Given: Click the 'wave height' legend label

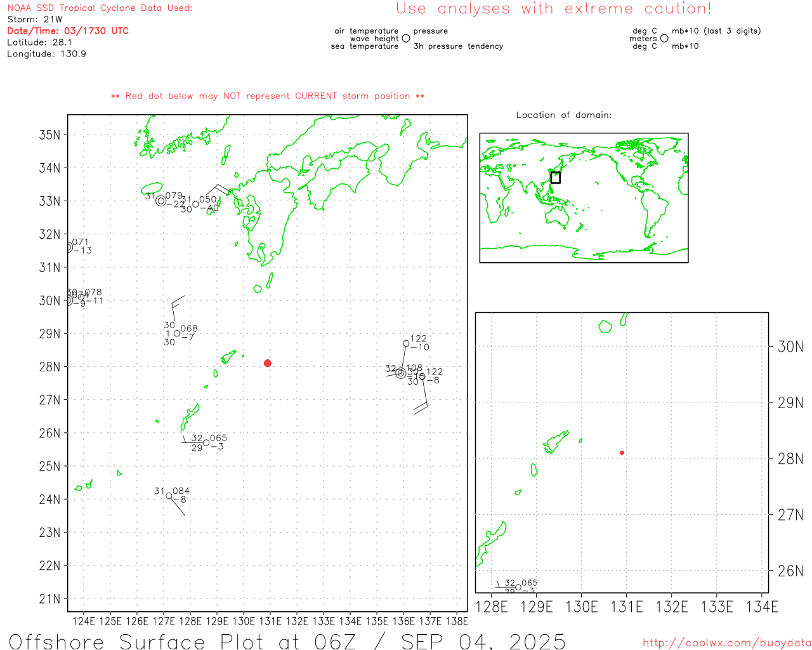Looking at the screenshot, I should (374, 39).
